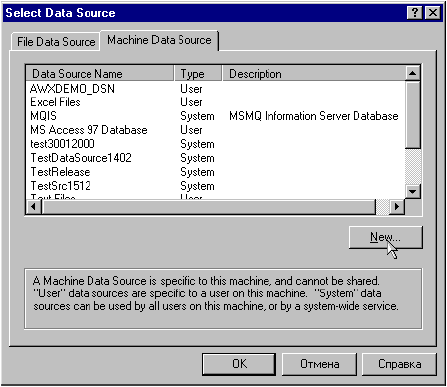Select the TestSrc1512 data source

click(x=60, y=186)
